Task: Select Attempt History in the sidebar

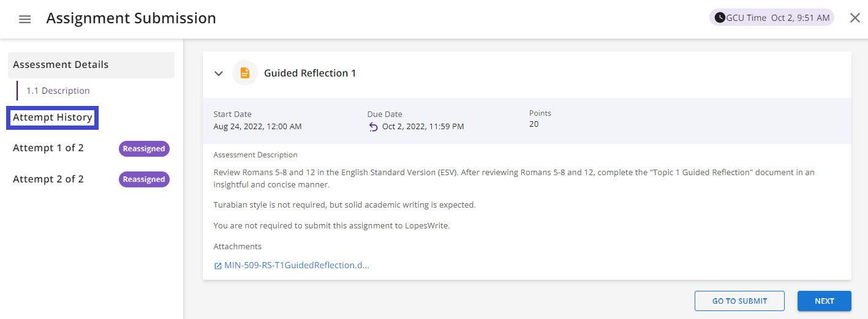Action: (x=53, y=118)
